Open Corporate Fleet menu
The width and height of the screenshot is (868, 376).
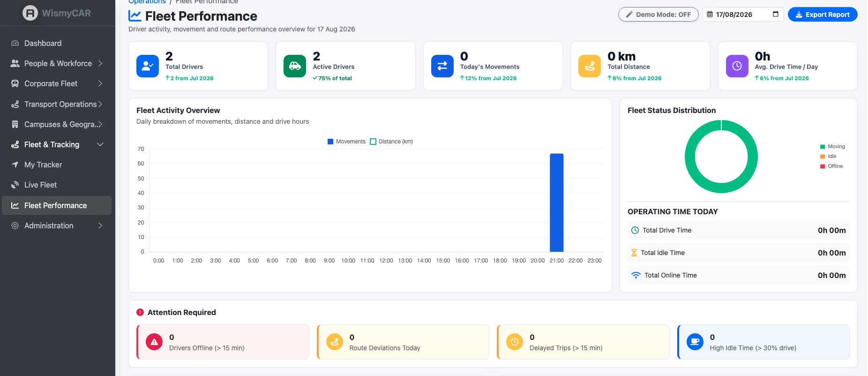click(x=57, y=83)
